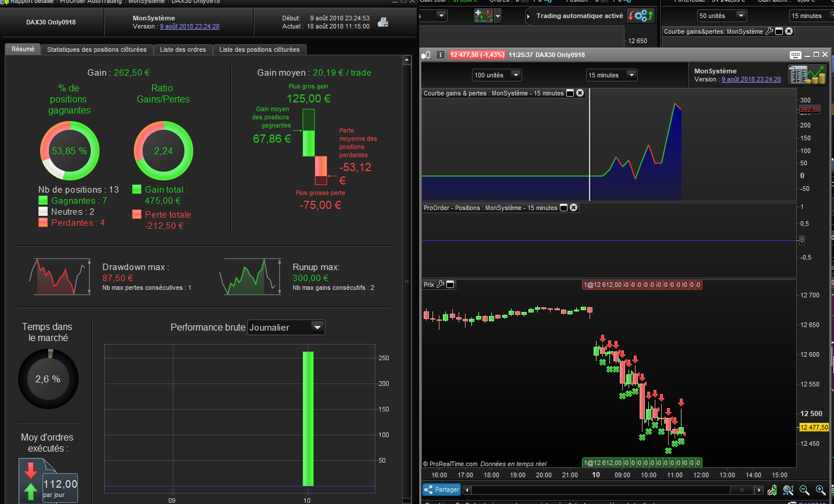Click the candlestick icon in the DAX30 chart title bar

point(426,55)
